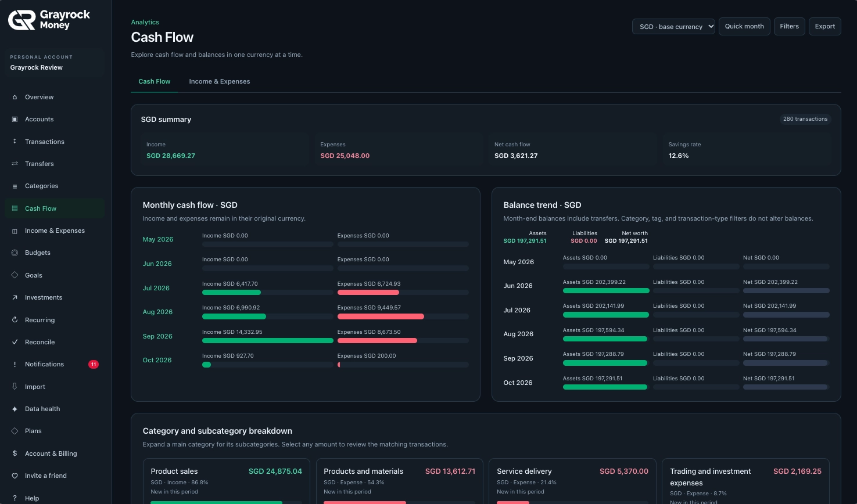This screenshot has height=504, width=857.
Task: Select the Products and materials amount SGD 13,612.71
Action: pos(450,471)
